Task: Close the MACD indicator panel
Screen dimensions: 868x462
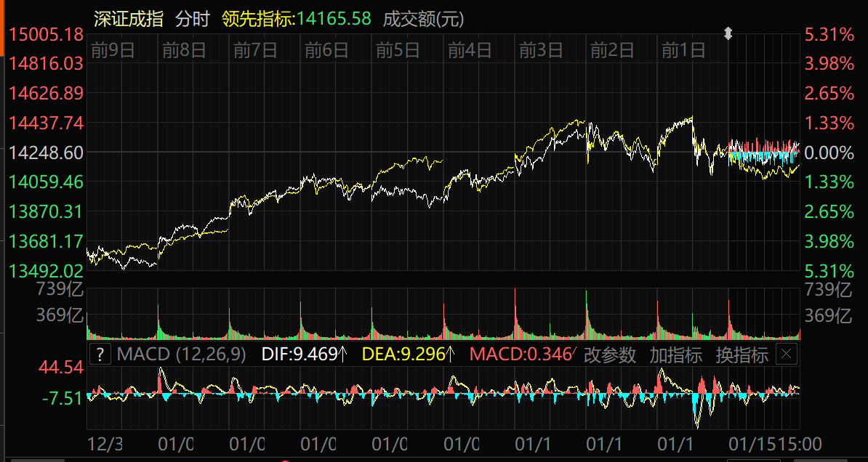Action: coord(787,355)
